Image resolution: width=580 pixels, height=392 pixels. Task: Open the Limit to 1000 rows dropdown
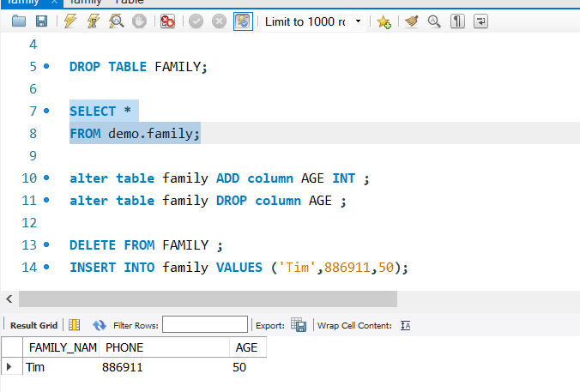[x=313, y=21]
